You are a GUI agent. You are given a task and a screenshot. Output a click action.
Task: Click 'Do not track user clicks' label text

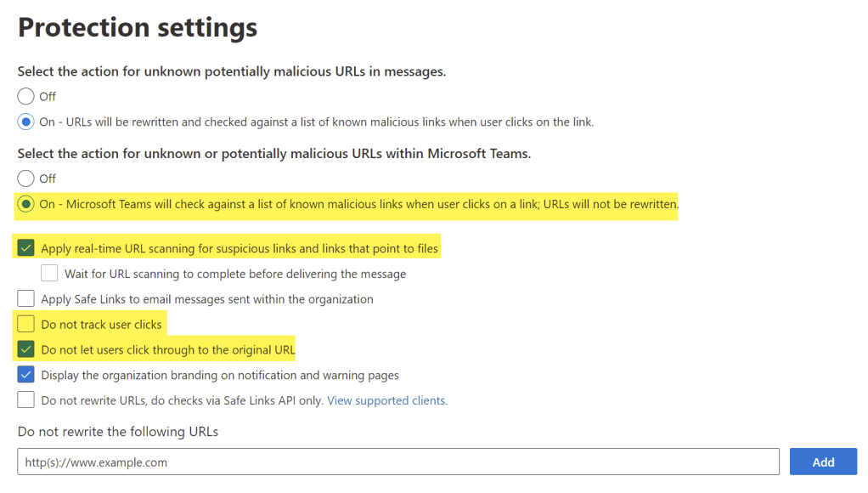pos(101,325)
